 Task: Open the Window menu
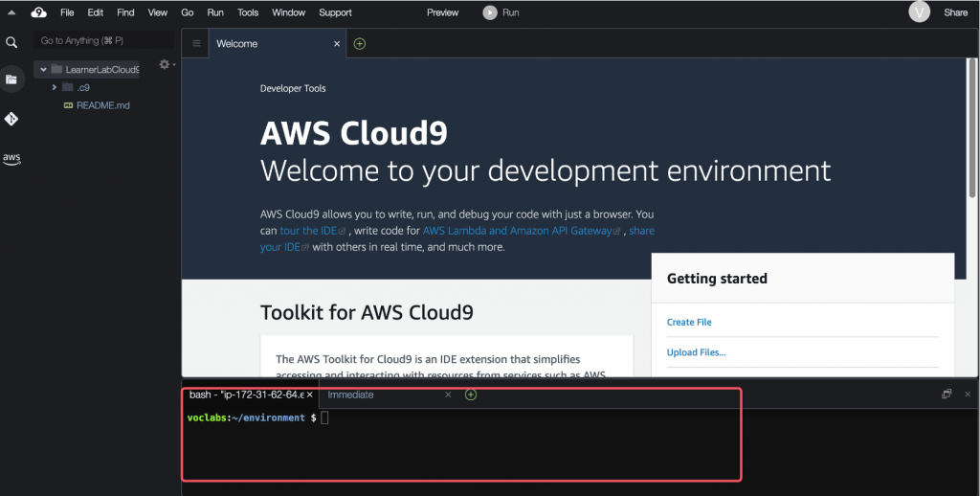coord(288,12)
